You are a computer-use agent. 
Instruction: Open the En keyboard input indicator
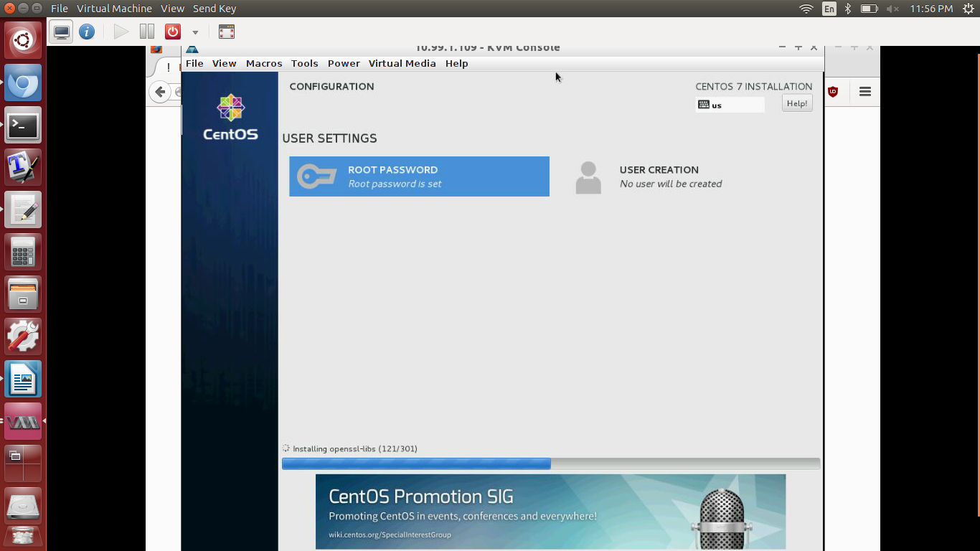click(829, 9)
